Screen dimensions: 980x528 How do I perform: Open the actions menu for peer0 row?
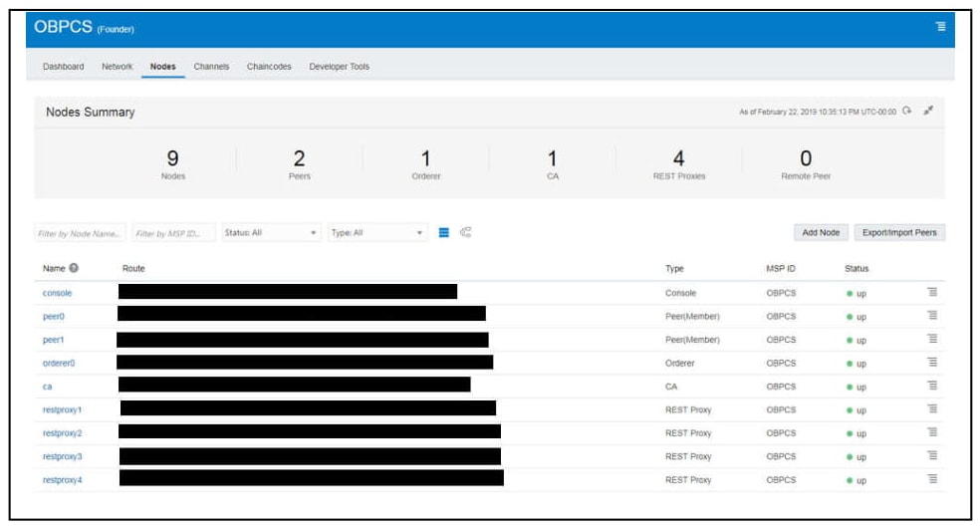pos(932,316)
